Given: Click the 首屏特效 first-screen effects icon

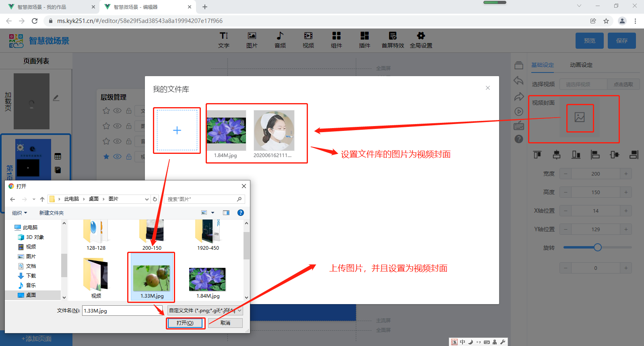Looking at the screenshot, I should coord(393,40).
